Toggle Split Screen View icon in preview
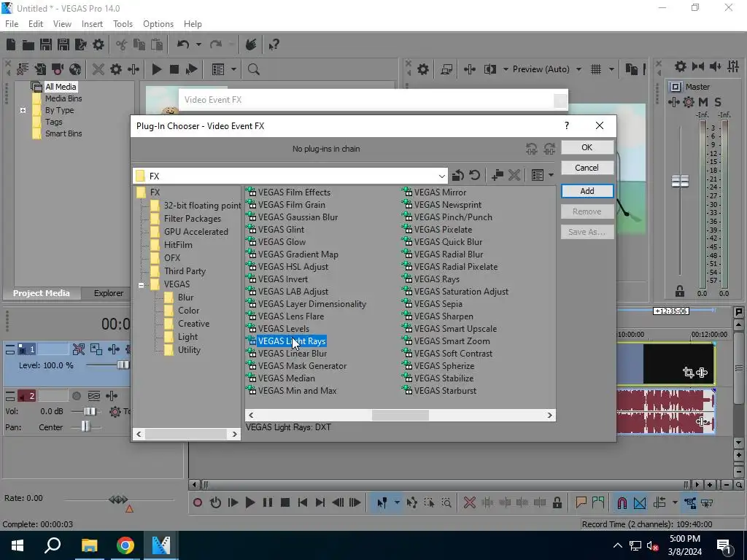This screenshot has width=747, height=560. 489,69
